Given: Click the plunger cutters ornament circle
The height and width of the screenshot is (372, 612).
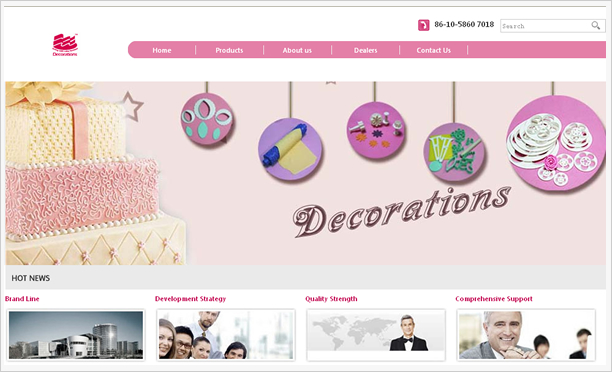Looking at the screenshot, I should click(376, 130).
